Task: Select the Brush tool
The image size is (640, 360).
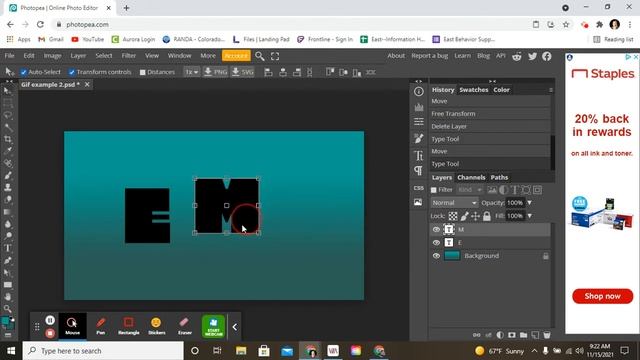Action: click(8, 176)
